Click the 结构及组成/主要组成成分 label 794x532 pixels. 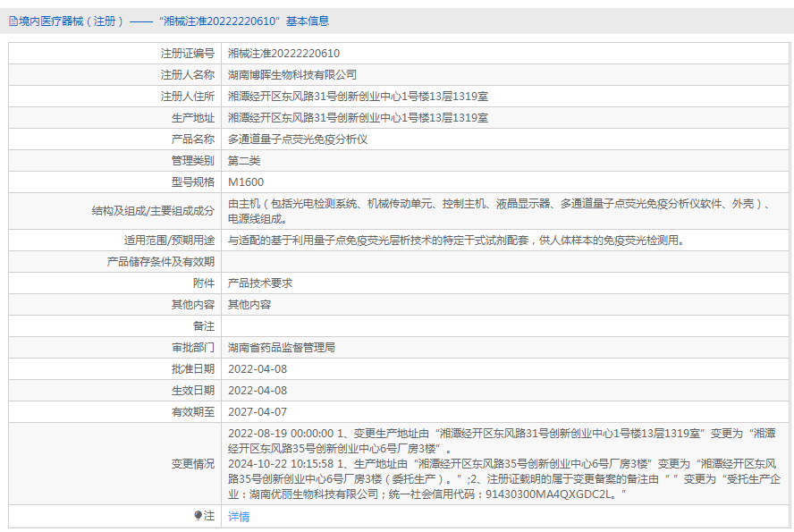click(153, 211)
